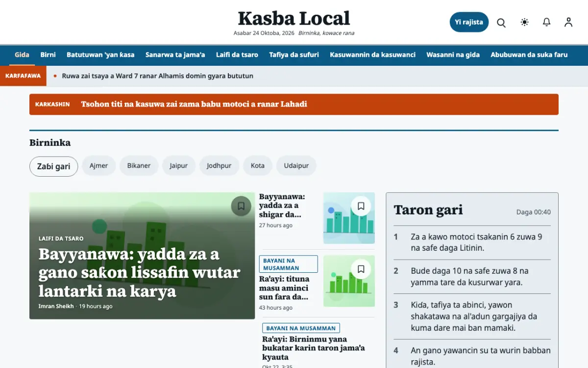Open Tafiya da sufuri section

294,54
